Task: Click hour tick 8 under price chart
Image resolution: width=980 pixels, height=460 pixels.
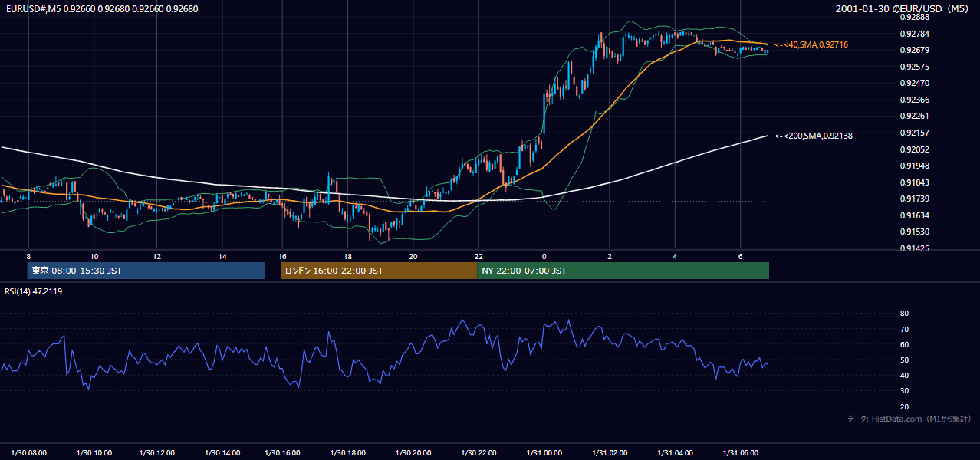Action: tap(28, 256)
